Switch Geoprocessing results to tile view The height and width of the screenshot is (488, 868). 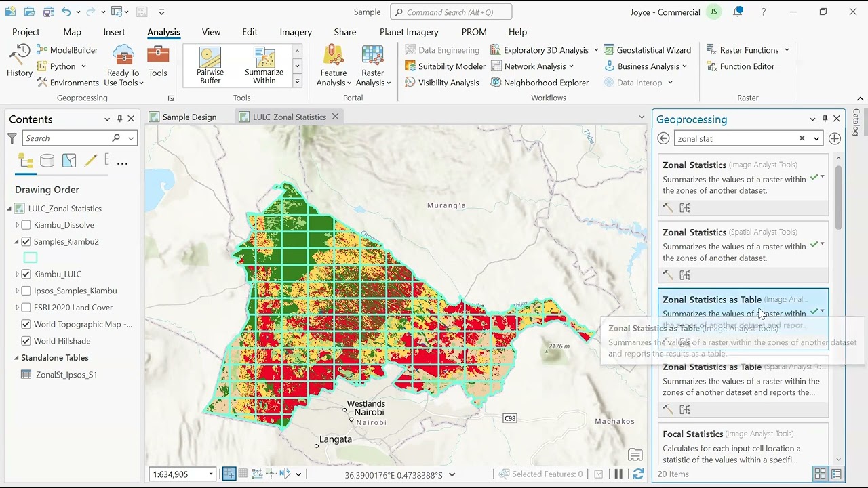pos(820,474)
